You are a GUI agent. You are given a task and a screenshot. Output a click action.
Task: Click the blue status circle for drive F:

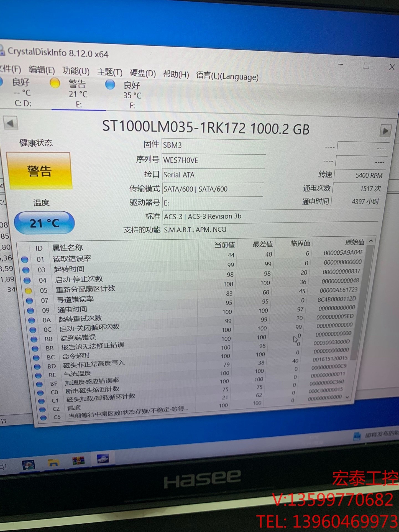pyautogui.click(x=110, y=85)
